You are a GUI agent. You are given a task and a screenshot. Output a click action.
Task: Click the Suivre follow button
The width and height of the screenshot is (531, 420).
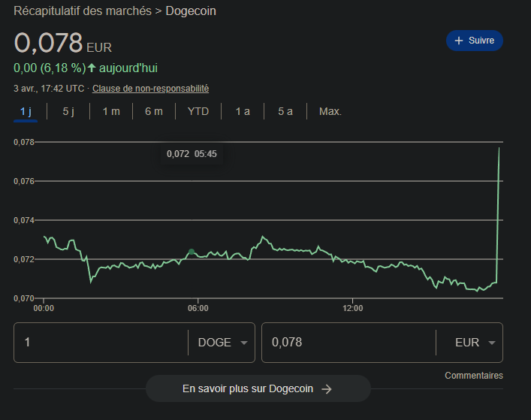474,41
